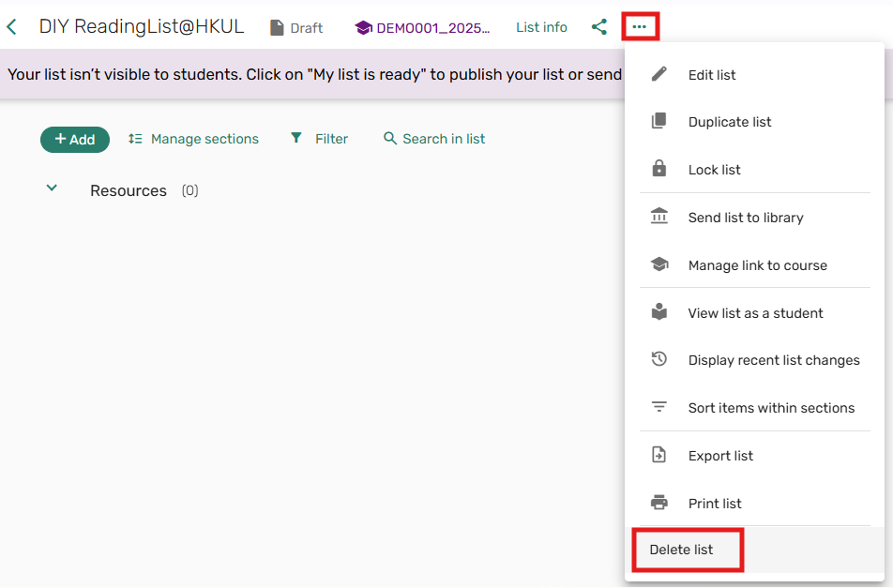Click the printer icon for Print list

tap(659, 504)
